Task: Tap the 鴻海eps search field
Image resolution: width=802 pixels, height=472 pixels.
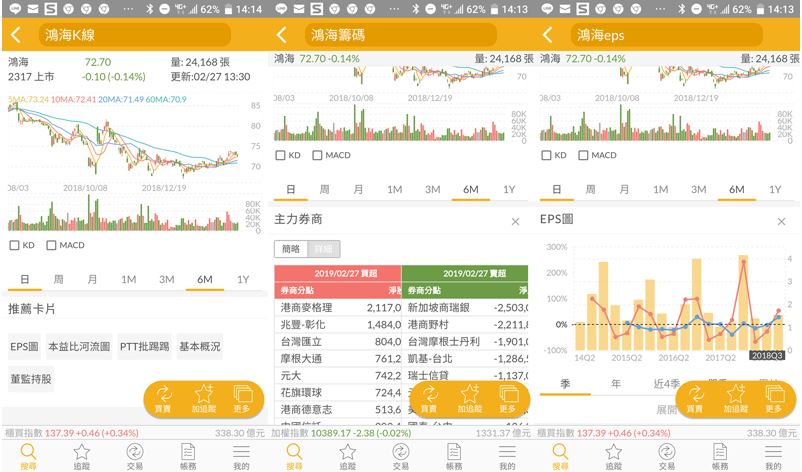Action: tap(667, 35)
